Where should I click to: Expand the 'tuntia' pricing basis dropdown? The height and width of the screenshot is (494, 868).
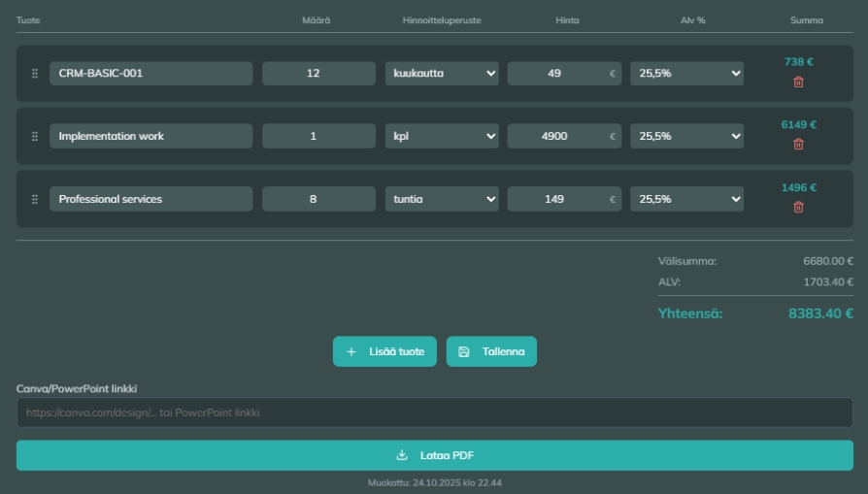point(441,199)
